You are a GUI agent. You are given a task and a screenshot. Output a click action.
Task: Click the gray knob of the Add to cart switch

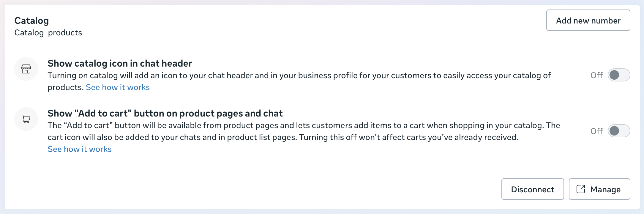tap(614, 131)
